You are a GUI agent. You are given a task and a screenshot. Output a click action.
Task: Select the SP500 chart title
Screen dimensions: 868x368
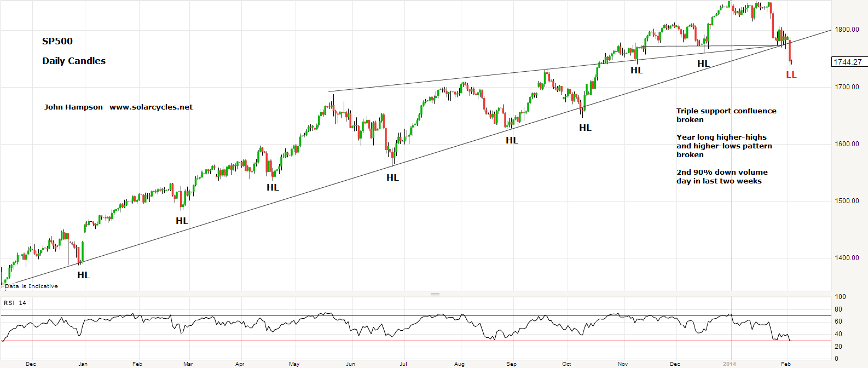point(57,41)
